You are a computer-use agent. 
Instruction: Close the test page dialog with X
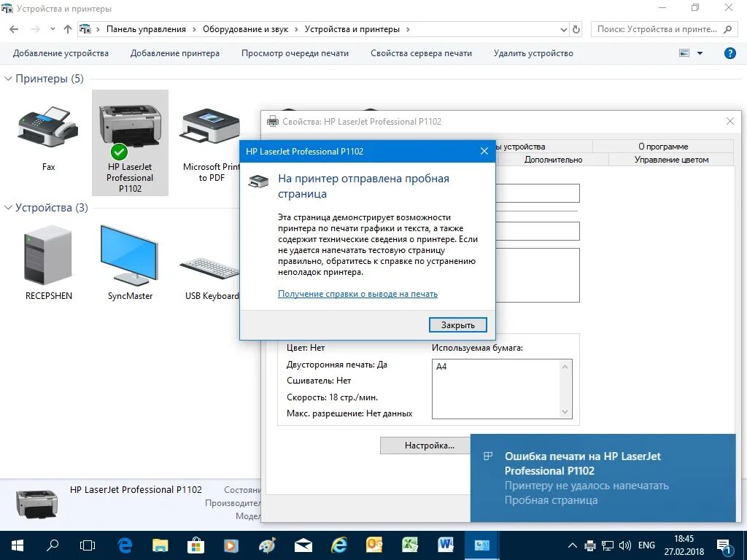pos(484,151)
